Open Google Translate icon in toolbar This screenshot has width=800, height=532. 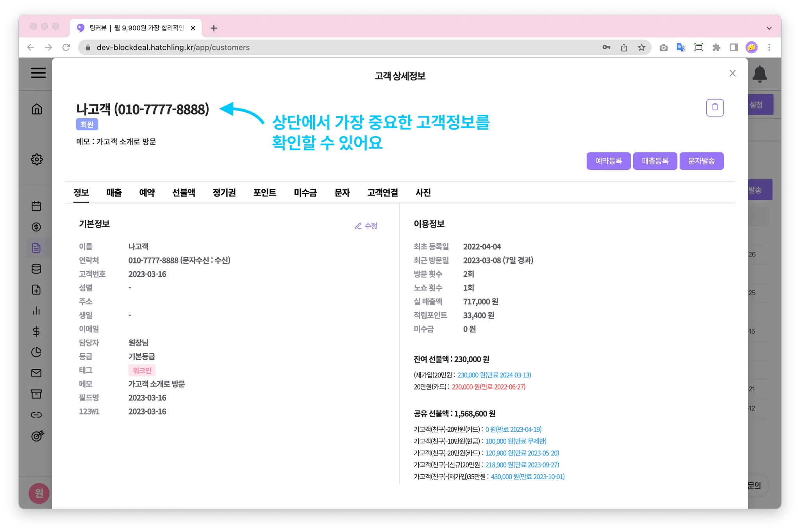click(681, 48)
